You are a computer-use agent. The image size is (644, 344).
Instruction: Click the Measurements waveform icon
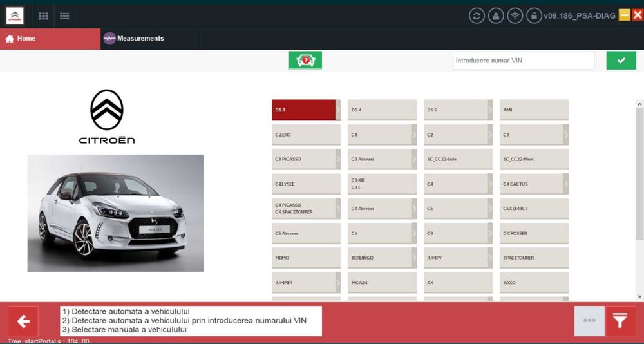(x=109, y=38)
